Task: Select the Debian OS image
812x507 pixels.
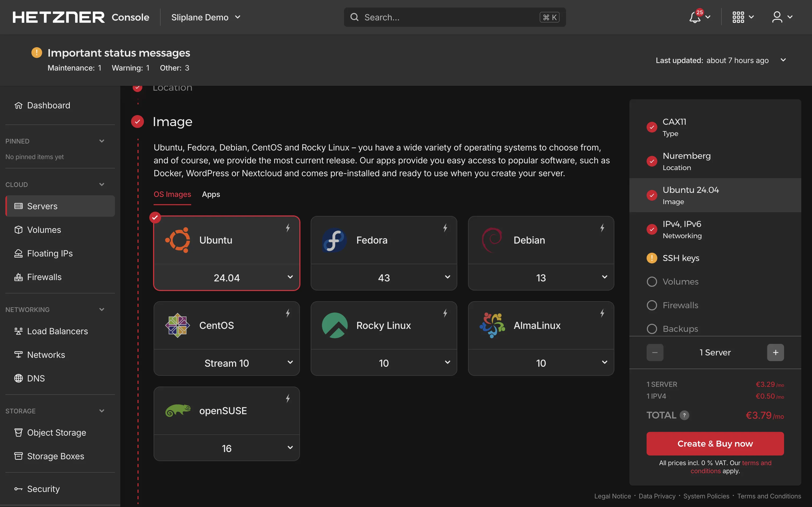Action: (541, 240)
